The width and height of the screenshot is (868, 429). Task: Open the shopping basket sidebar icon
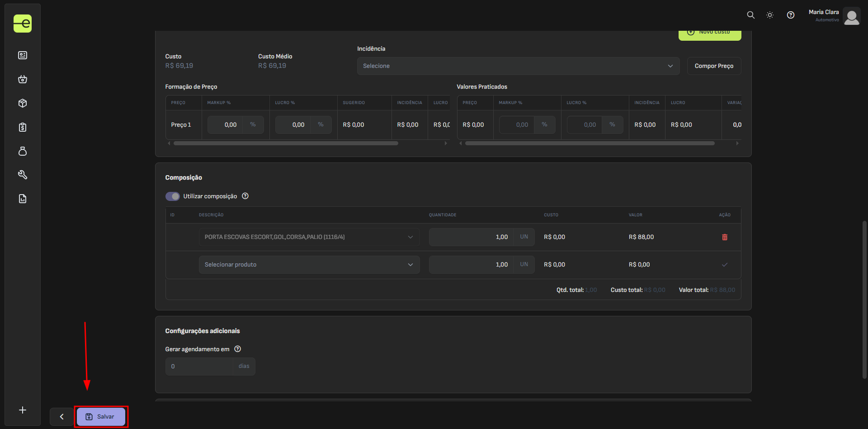click(x=23, y=79)
